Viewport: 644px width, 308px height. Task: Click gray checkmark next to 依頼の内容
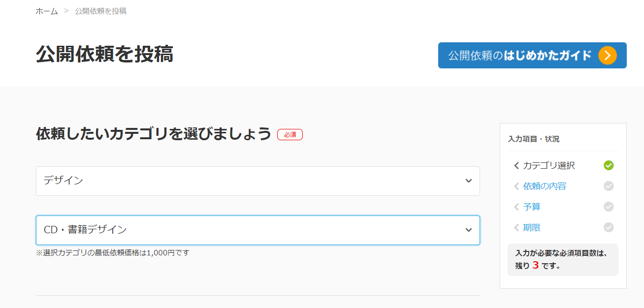609,186
